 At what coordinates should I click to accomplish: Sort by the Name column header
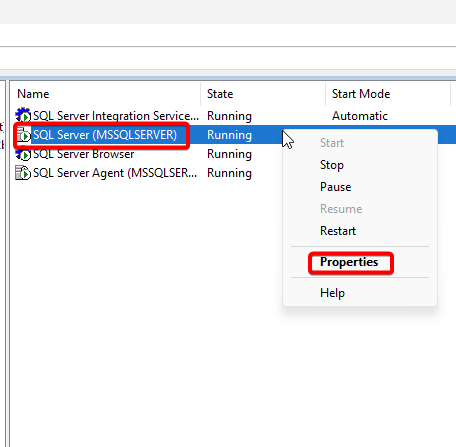(x=33, y=94)
